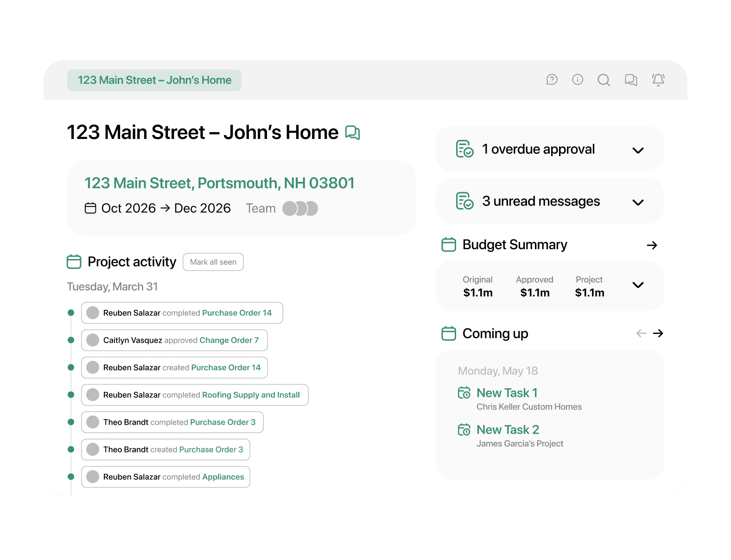This screenshot has width=731, height=560.
Task: Click the calendar icon next to Oct 2026
Action: click(90, 208)
